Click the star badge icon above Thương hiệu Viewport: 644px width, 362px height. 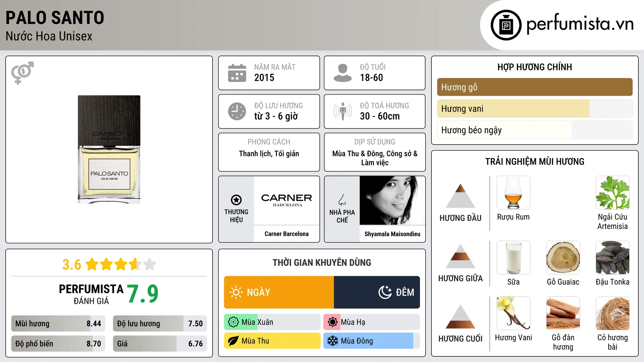[236, 200]
